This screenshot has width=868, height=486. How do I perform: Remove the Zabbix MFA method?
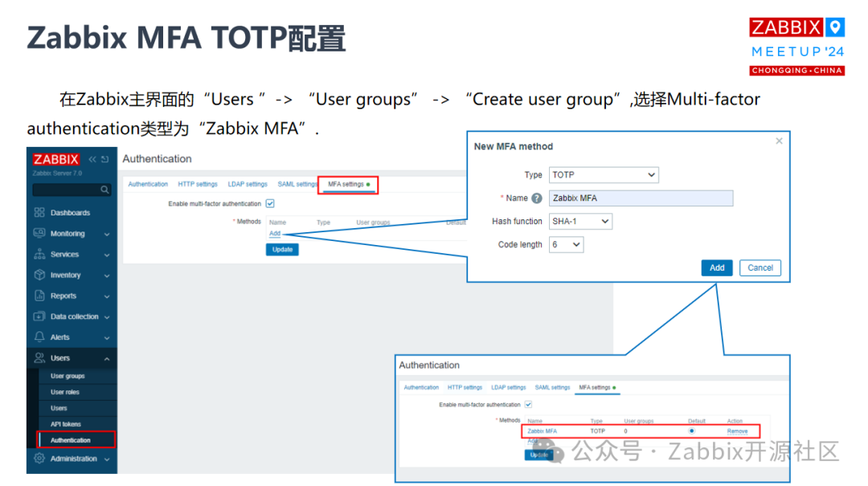(737, 431)
